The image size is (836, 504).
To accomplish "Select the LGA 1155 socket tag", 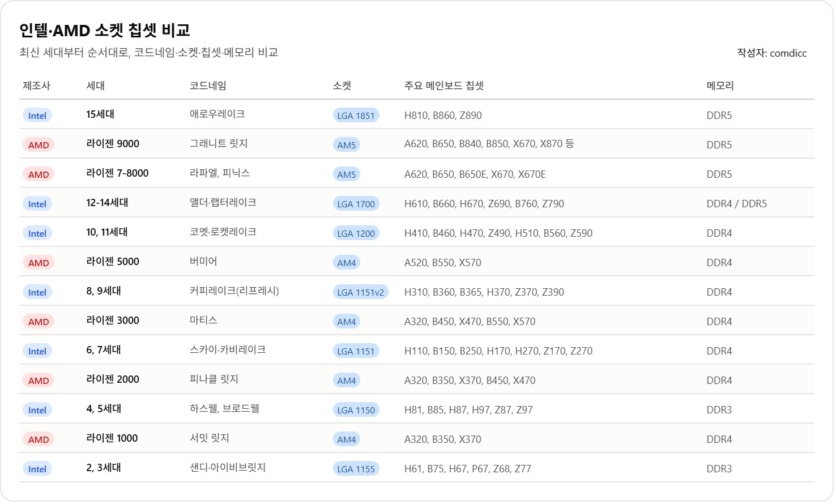I will (356, 469).
